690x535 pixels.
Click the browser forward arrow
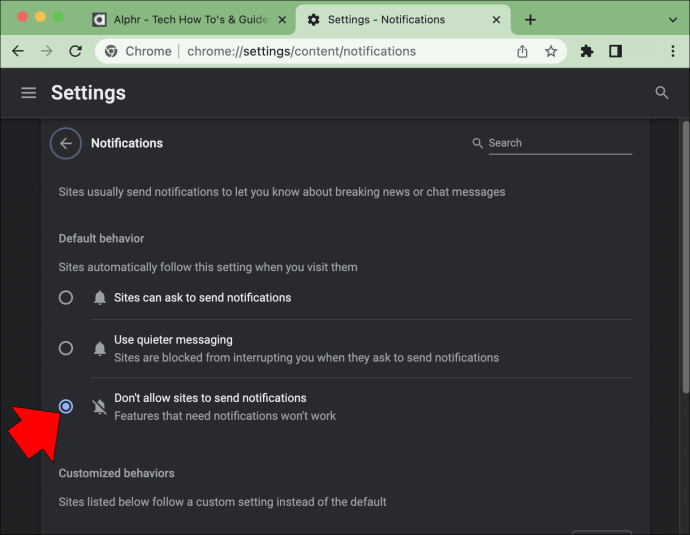46,51
